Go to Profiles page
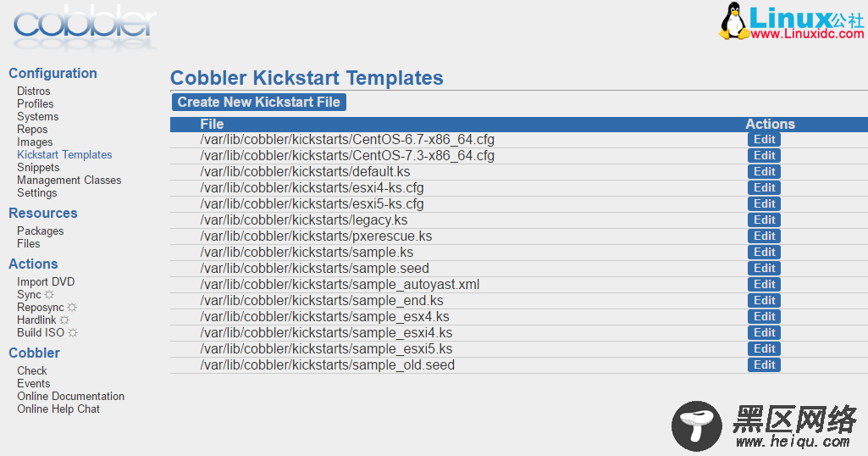 pos(35,103)
